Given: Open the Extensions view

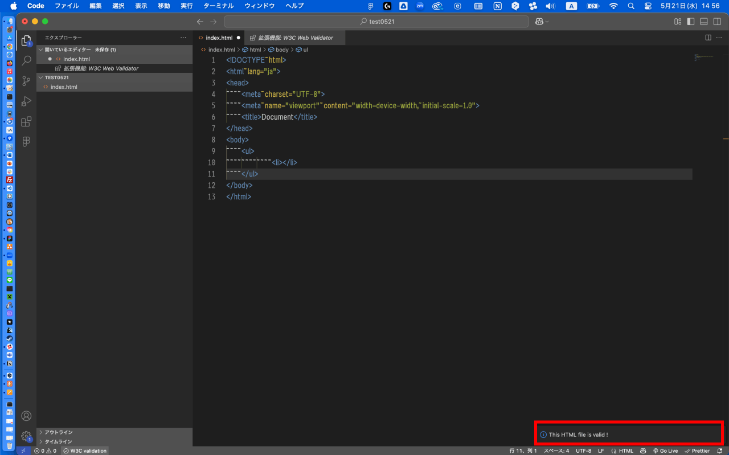Looking at the screenshot, I should point(27,121).
